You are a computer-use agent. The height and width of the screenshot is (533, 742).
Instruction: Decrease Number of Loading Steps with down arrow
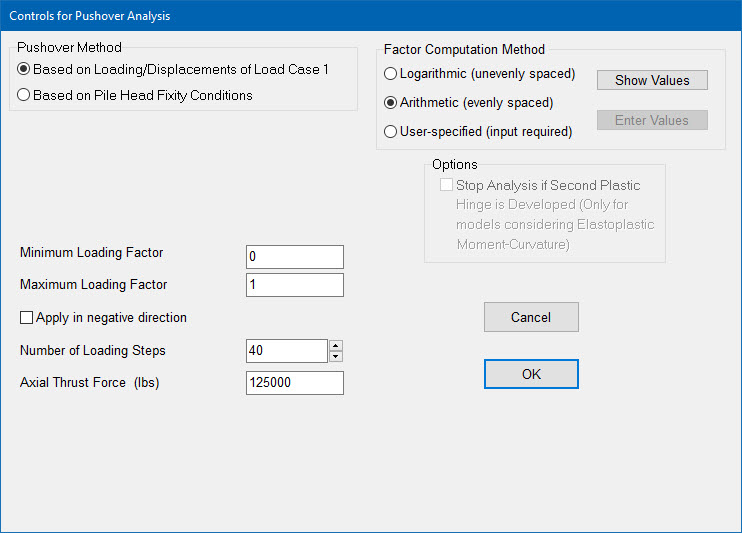point(336,356)
